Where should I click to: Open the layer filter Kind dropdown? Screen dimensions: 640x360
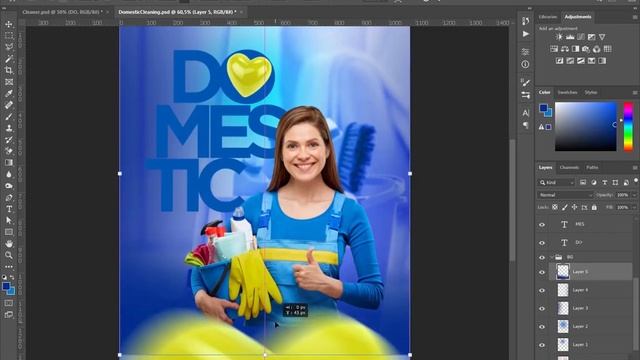pyautogui.click(x=557, y=182)
